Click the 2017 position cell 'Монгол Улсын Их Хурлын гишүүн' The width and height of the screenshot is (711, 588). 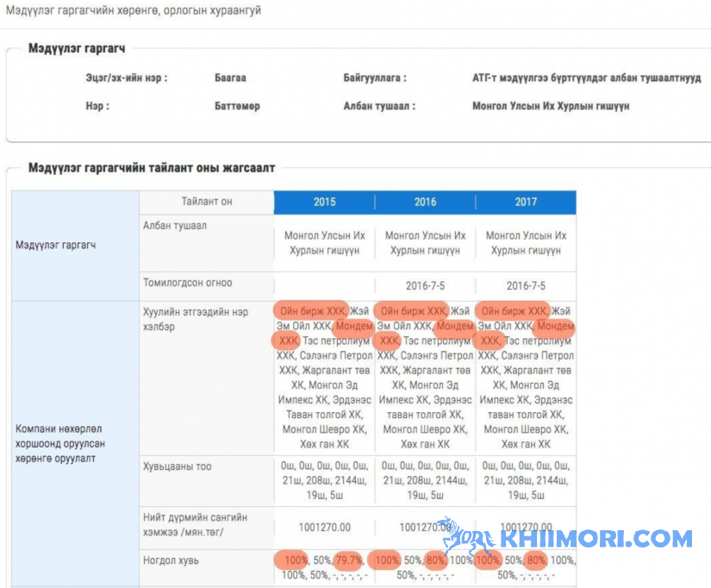tap(526, 243)
